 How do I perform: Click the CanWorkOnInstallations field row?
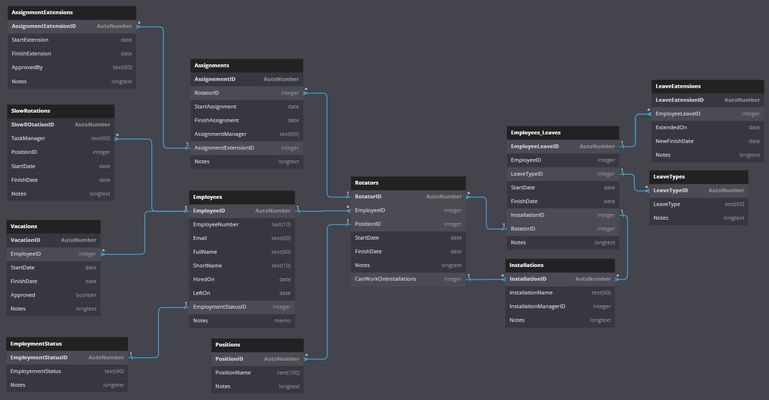408,279
